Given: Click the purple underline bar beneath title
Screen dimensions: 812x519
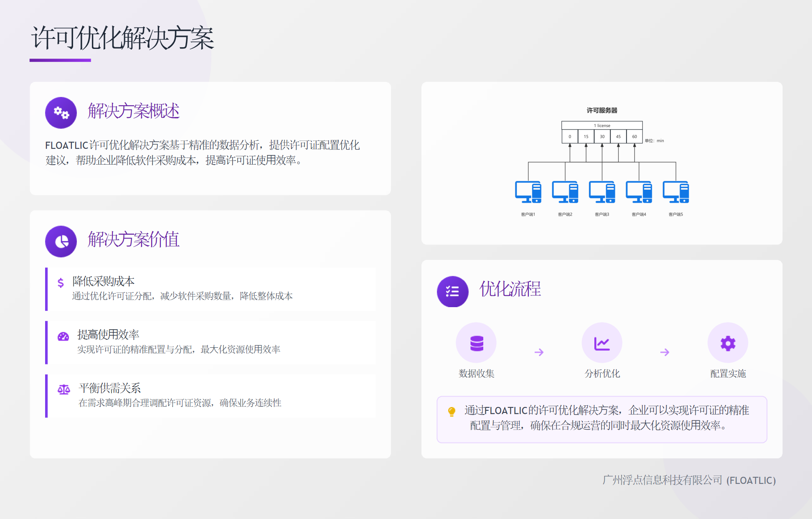Looking at the screenshot, I should pos(60,60).
